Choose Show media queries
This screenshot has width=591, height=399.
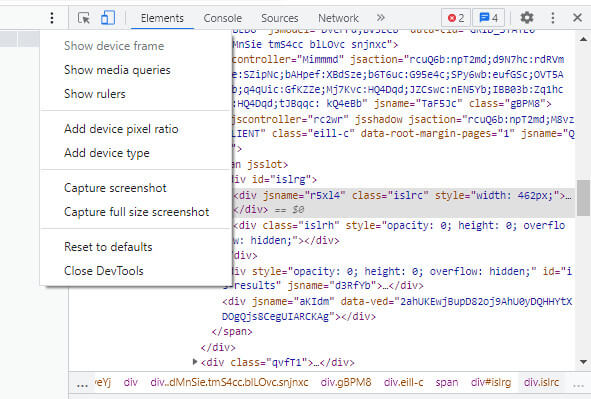tap(136, 70)
